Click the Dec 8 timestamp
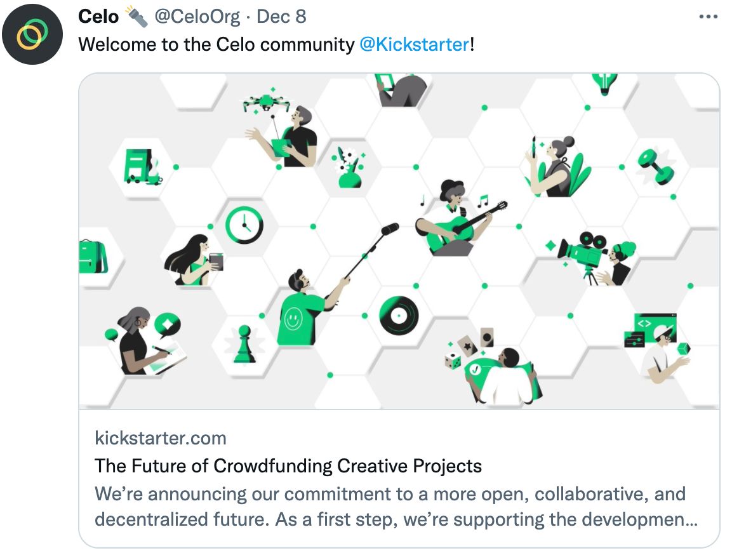739x560 pixels. click(x=281, y=17)
